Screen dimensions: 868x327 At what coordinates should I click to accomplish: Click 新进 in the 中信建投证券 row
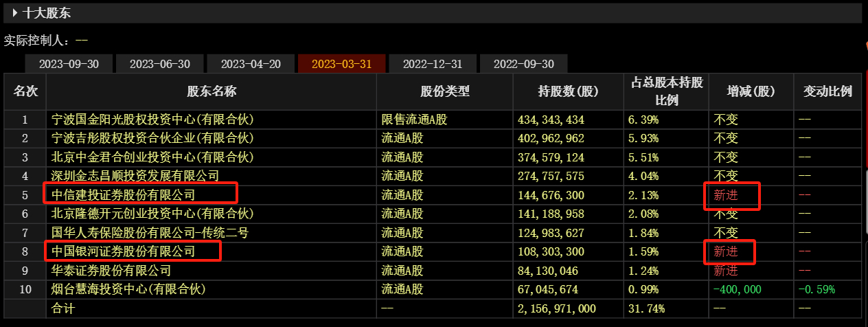point(726,195)
